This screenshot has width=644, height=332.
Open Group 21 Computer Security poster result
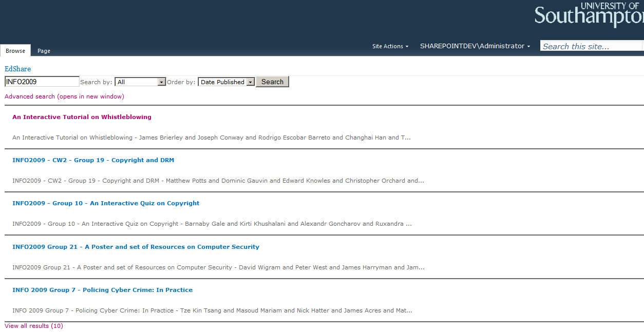(136, 247)
